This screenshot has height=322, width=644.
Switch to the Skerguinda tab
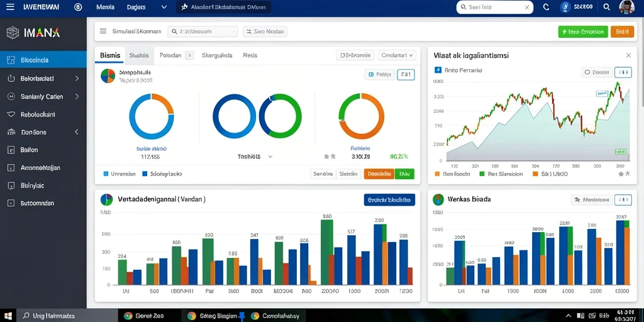[217, 55]
